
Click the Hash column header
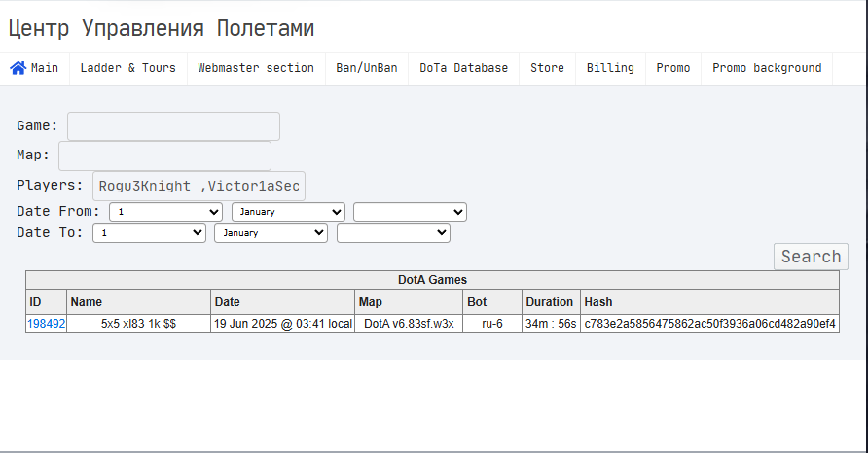point(709,302)
